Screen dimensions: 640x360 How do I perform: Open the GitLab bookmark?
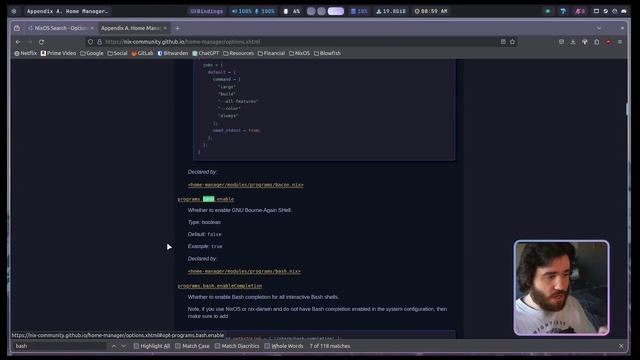(x=142, y=53)
